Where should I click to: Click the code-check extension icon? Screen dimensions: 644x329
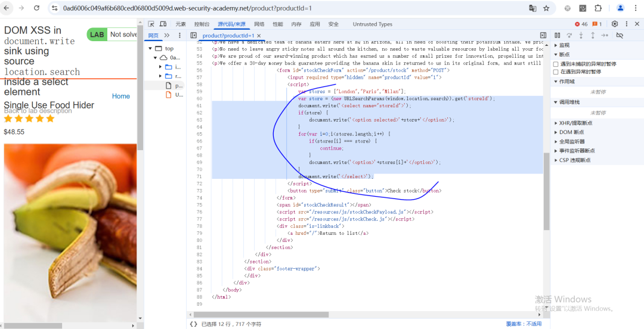[583, 8]
